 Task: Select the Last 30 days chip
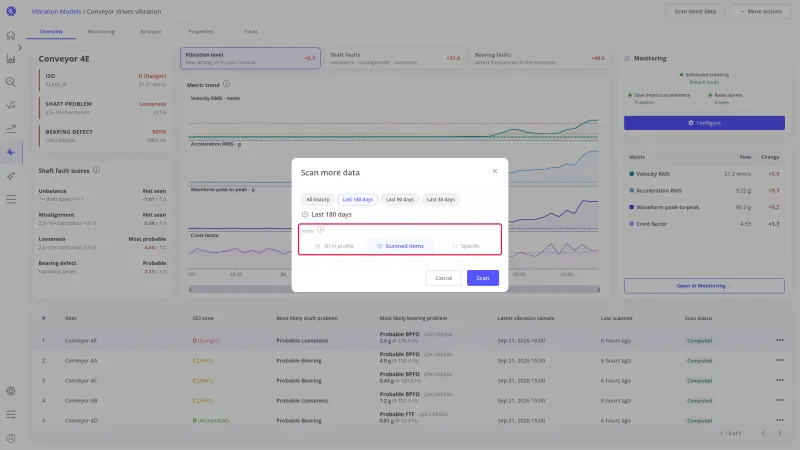(x=440, y=199)
